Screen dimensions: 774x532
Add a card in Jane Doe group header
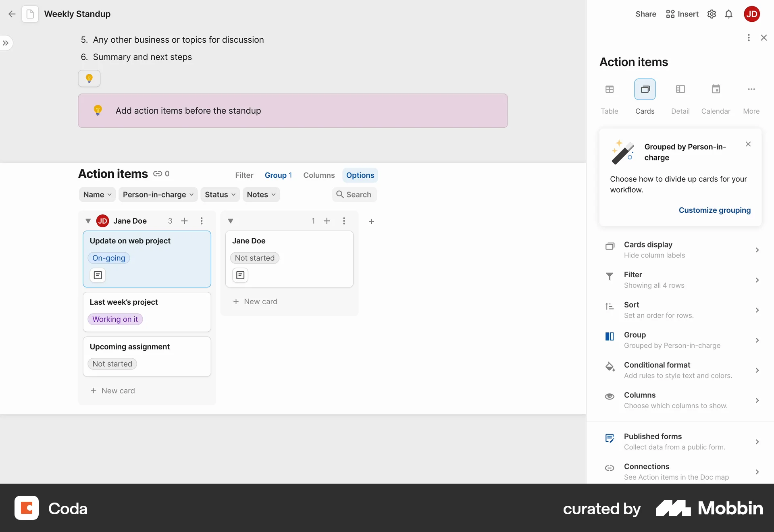point(185,221)
